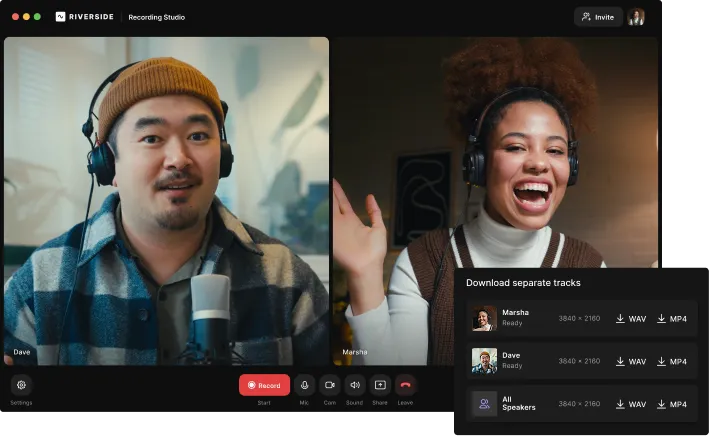Download All Speakers MP4 track
The height and width of the screenshot is (436, 709).
[x=671, y=404]
